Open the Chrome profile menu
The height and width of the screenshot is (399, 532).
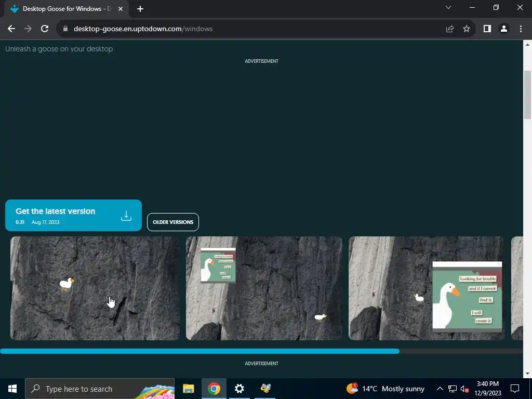tap(504, 29)
